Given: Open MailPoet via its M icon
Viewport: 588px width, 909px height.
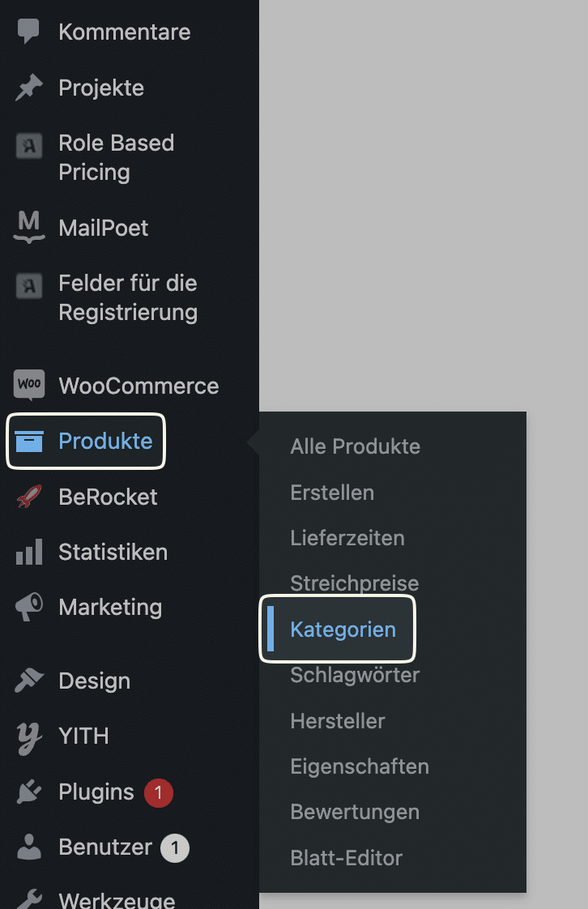Looking at the screenshot, I should (29, 227).
